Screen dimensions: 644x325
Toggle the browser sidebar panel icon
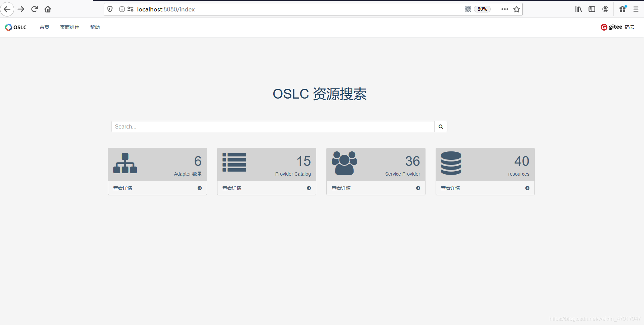point(592,9)
